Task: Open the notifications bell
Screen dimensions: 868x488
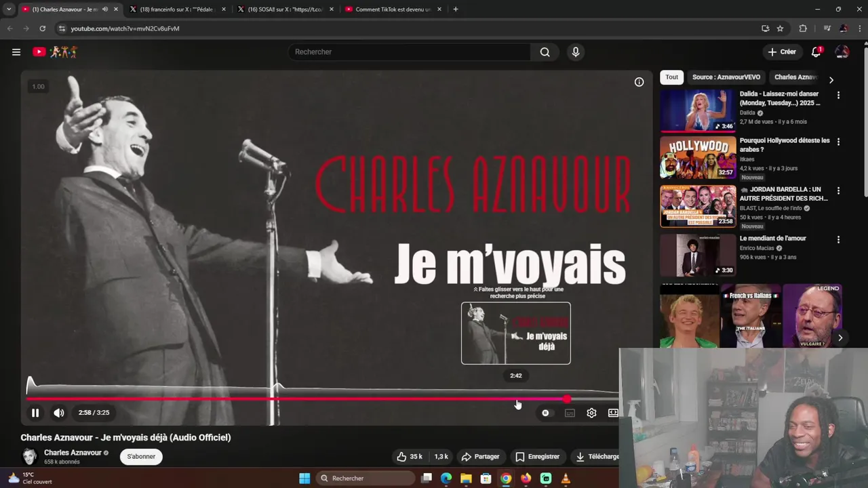Action: (x=816, y=52)
